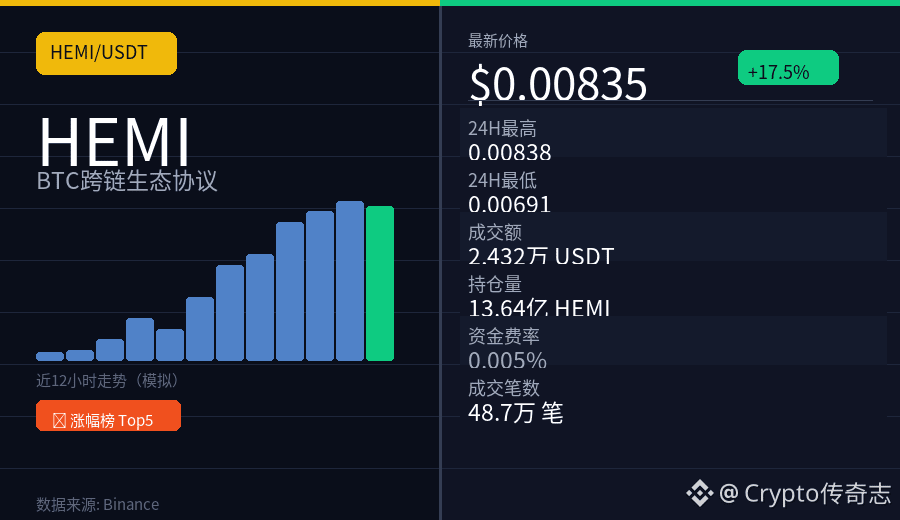Click the 涨幅榜 Top5 tag
The image size is (900, 520).
[108, 416]
